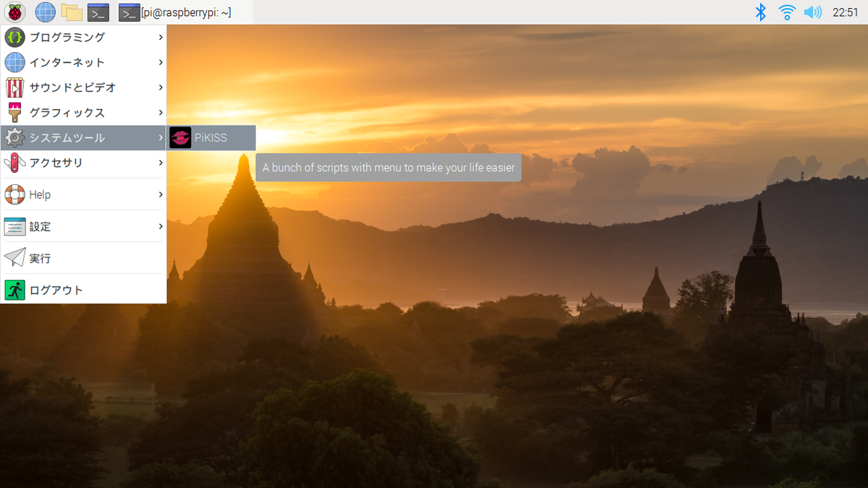Image resolution: width=868 pixels, height=488 pixels.
Task: Expand submenu arrow next to プログラミング
Action: 161,37
